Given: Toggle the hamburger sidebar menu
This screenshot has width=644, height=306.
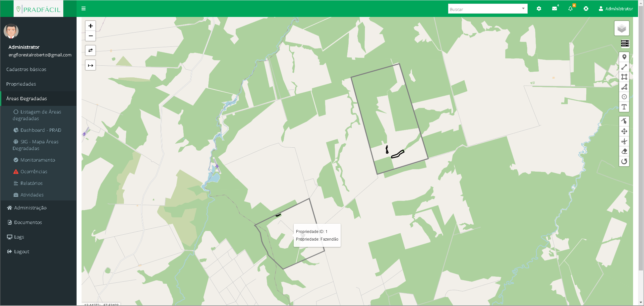Looking at the screenshot, I should tap(84, 9).
